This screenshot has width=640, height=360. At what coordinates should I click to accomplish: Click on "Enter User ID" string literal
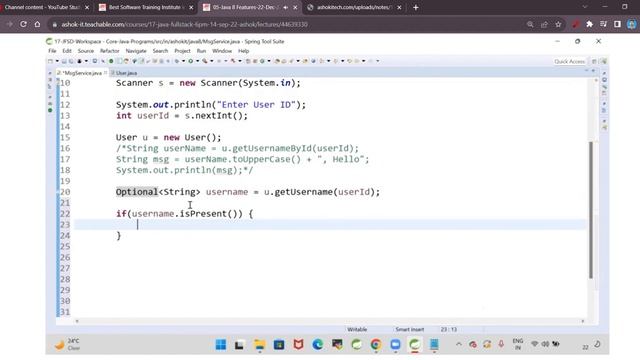coord(256,105)
